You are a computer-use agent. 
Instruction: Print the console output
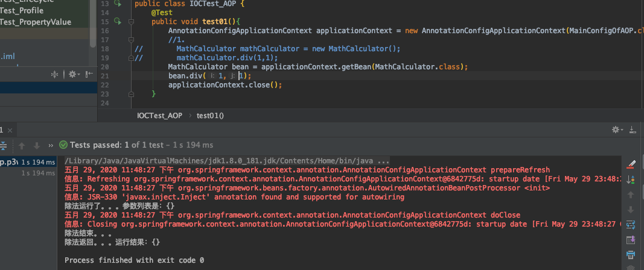click(631, 254)
